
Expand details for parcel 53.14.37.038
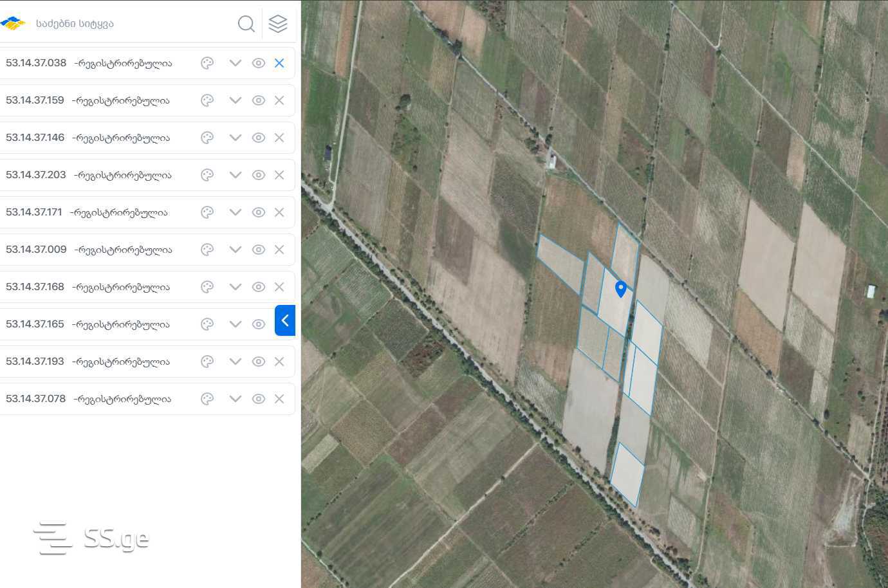coord(236,63)
